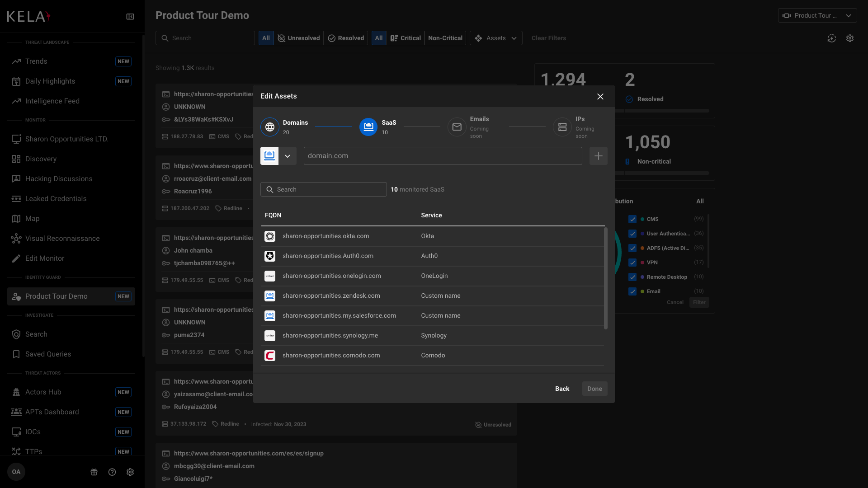
Task: Open the Emails section in Edit Assets
Action: point(457,127)
